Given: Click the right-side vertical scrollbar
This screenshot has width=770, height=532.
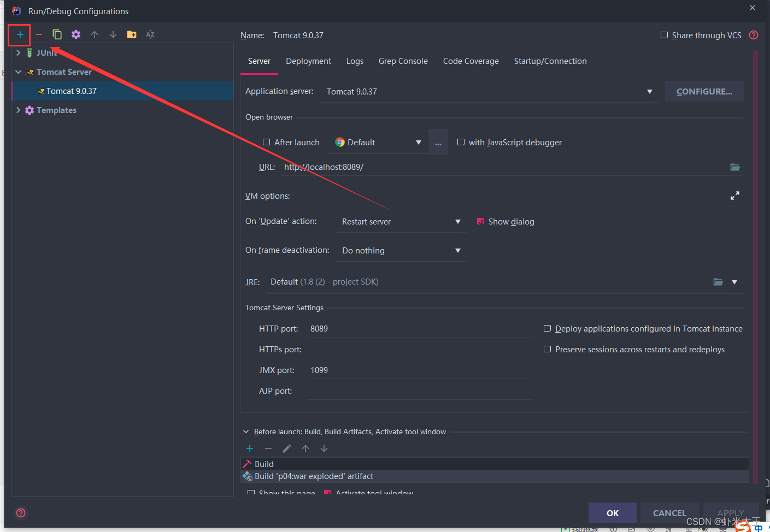Looking at the screenshot, I should (755, 267).
